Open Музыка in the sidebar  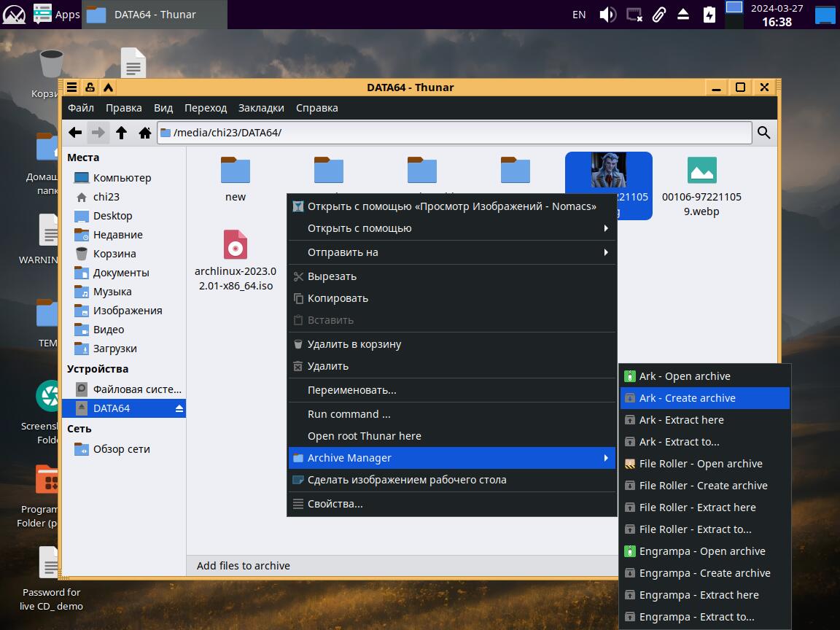click(124, 292)
